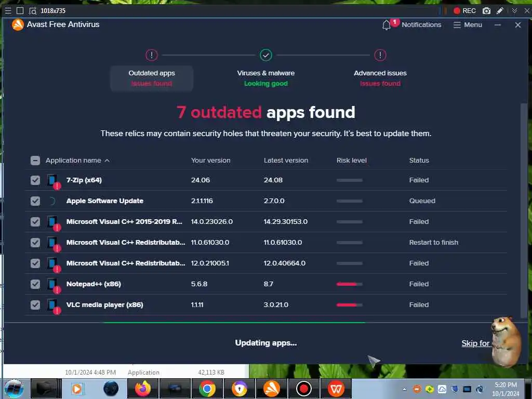This screenshot has width=532, height=399.
Task: Click the Viruses & malware checkmark icon
Action: tap(266, 55)
